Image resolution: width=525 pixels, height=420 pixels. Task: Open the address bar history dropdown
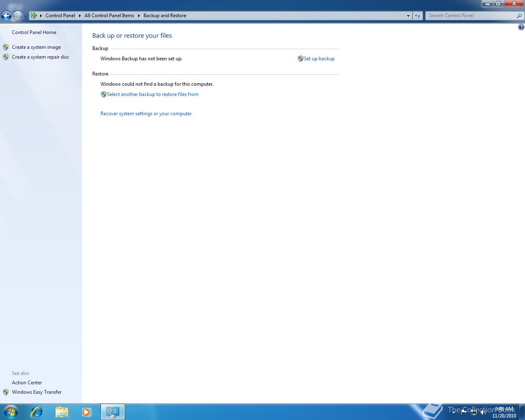pyautogui.click(x=408, y=16)
